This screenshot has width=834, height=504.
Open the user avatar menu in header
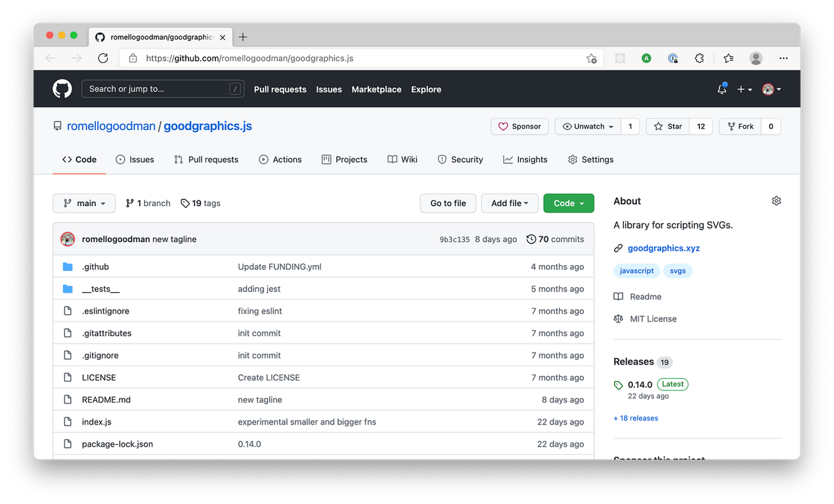point(771,89)
